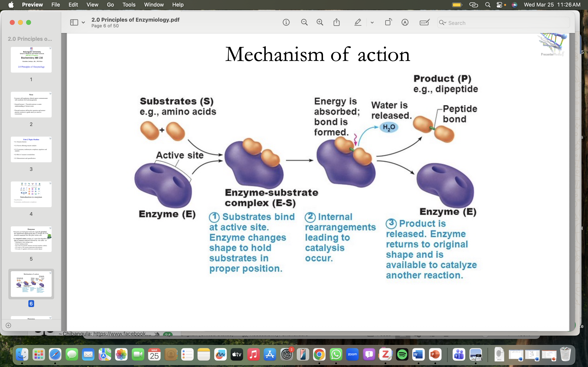Open the Form Filling toolbar icon
The height and width of the screenshot is (367, 588).
[x=424, y=23]
